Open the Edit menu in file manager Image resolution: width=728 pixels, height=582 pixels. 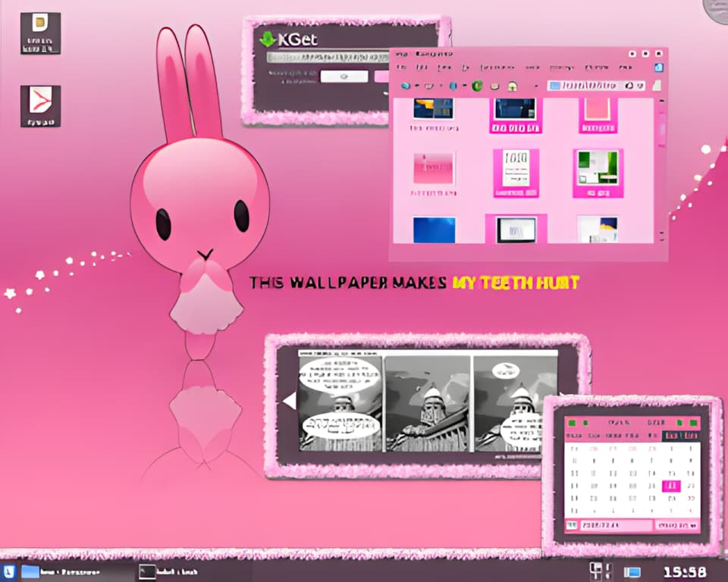(x=422, y=67)
